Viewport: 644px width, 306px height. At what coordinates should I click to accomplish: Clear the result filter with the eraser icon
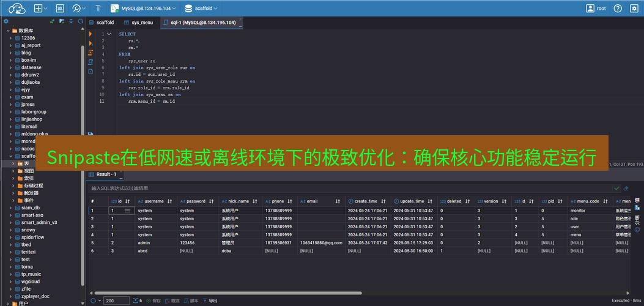[x=626, y=188]
